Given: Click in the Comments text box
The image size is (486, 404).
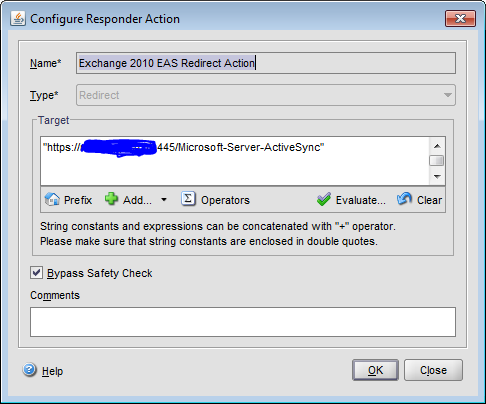Looking at the screenshot, I should point(243,322).
